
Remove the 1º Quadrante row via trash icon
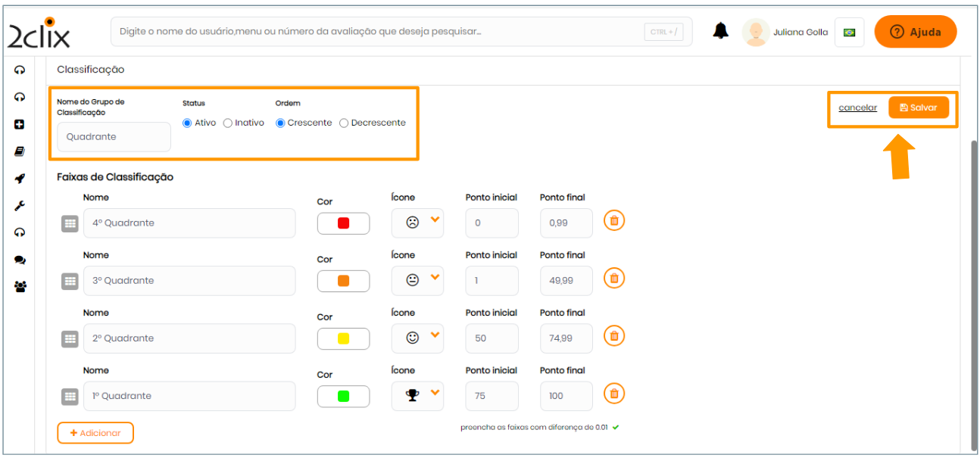click(614, 394)
